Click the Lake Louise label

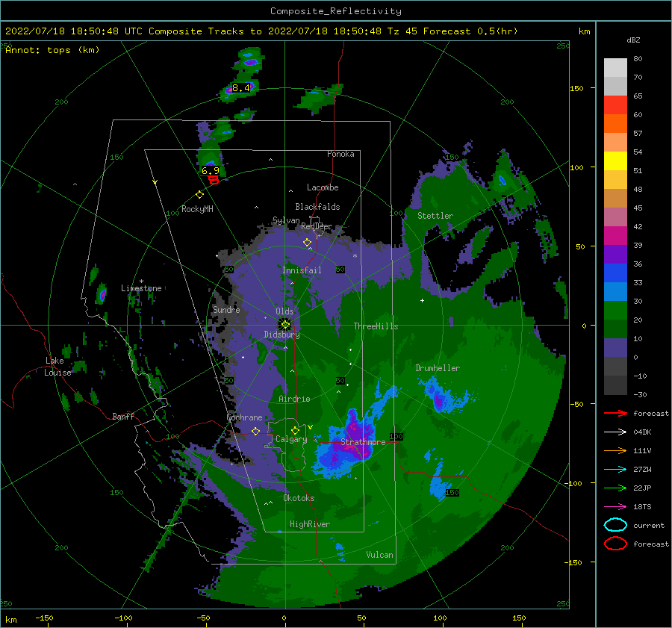pos(57,367)
